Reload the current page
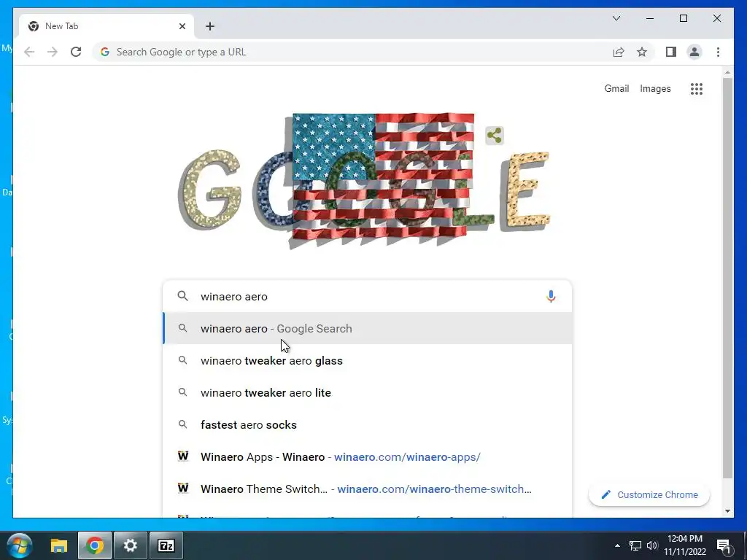The image size is (747, 560). pyautogui.click(x=76, y=52)
